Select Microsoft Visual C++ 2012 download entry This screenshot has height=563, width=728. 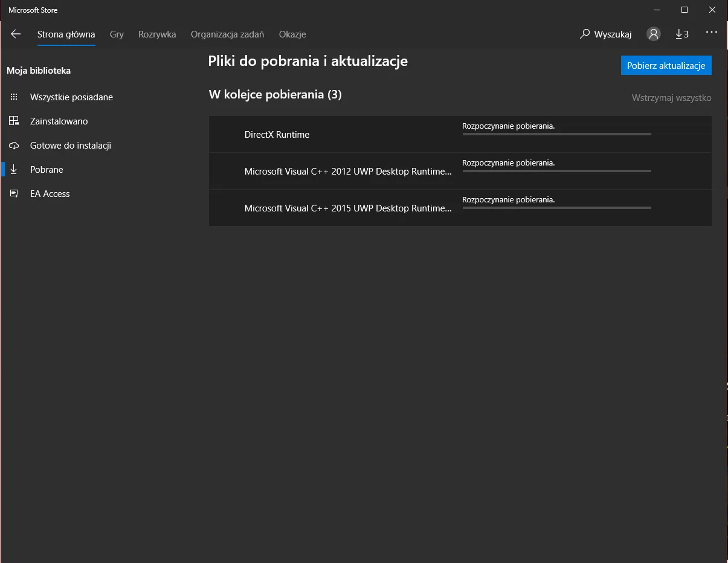point(348,172)
